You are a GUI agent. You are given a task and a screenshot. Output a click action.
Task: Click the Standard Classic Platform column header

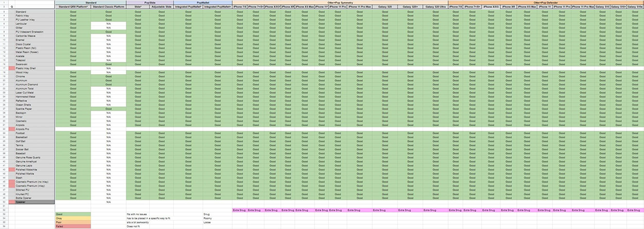[x=108, y=7]
